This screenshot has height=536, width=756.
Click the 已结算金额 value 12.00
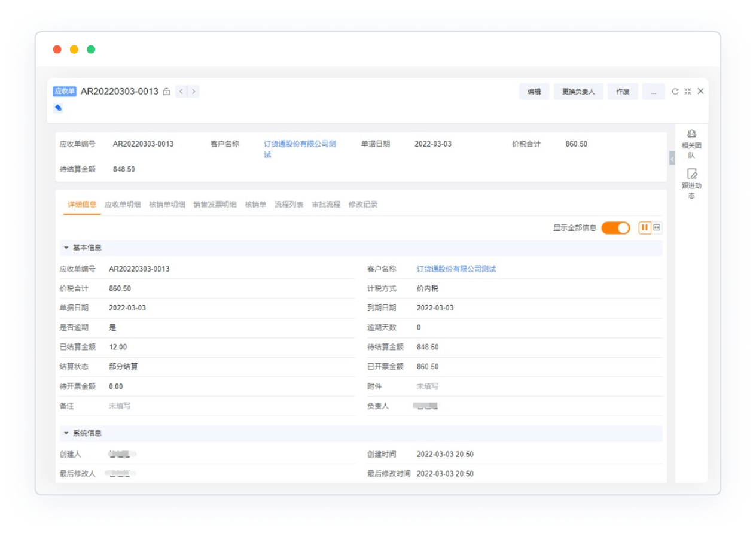[118, 347]
